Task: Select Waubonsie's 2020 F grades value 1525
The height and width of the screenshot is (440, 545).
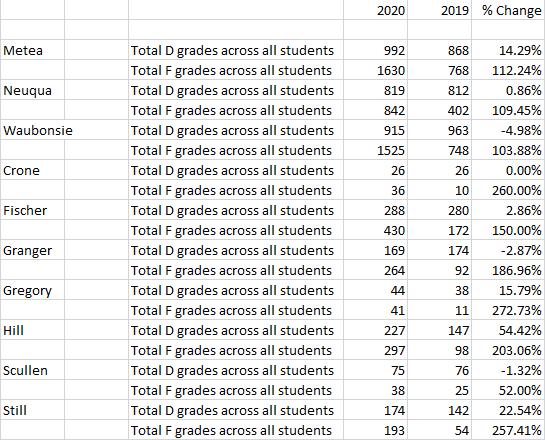Action: 375,150
